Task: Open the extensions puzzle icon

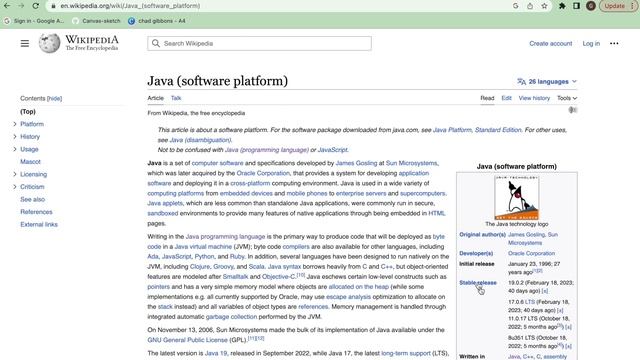Action: [562, 6]
